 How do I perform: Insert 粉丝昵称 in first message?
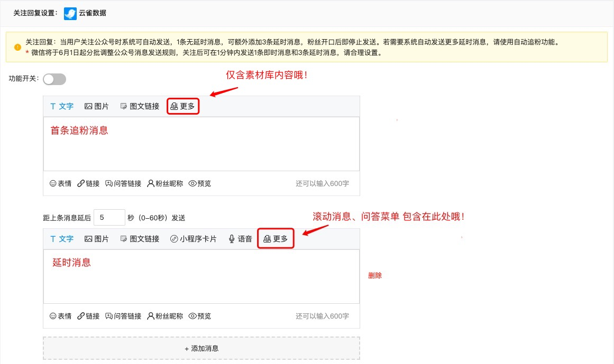165,183
